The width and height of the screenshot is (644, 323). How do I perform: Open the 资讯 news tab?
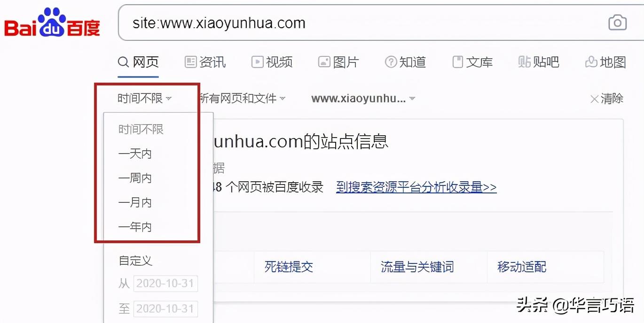[205, 62]
